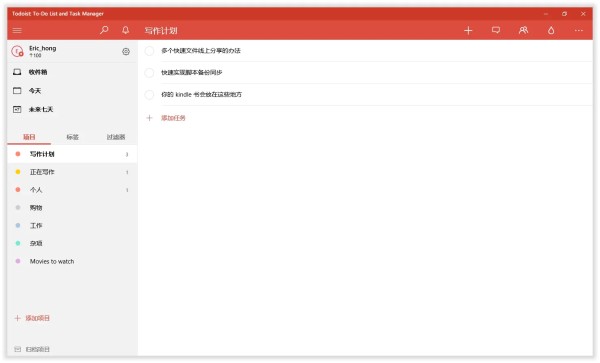Open the three-dots more options menu
This screenshot has height=363, width=600.
pyautogui.click(x=579, y=30)
